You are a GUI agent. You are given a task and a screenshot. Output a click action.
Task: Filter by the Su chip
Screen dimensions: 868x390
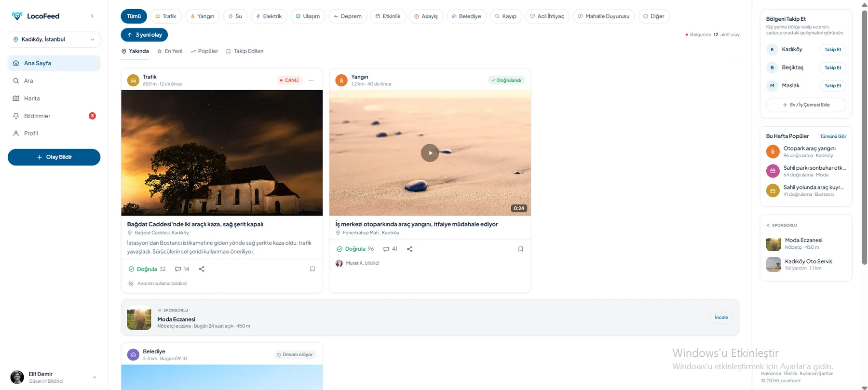click(x=235, y=16)
